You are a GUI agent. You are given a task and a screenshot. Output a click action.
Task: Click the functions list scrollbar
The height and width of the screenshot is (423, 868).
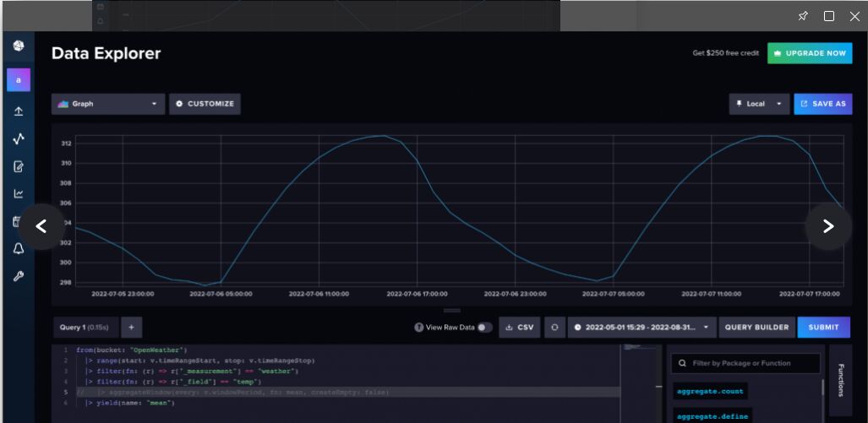(822, 387)
